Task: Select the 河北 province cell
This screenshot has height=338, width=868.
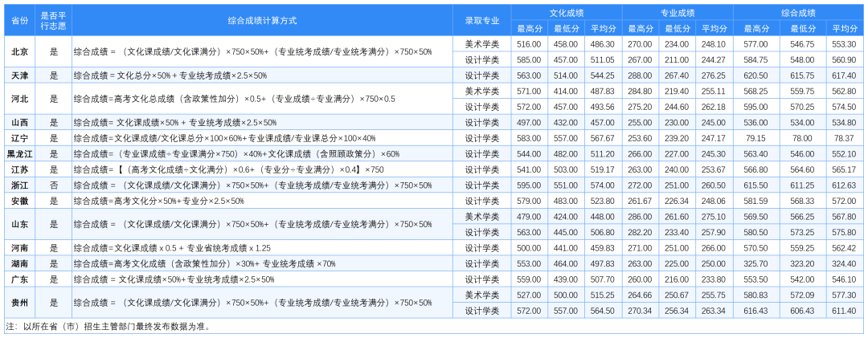Action: (20, 99)
